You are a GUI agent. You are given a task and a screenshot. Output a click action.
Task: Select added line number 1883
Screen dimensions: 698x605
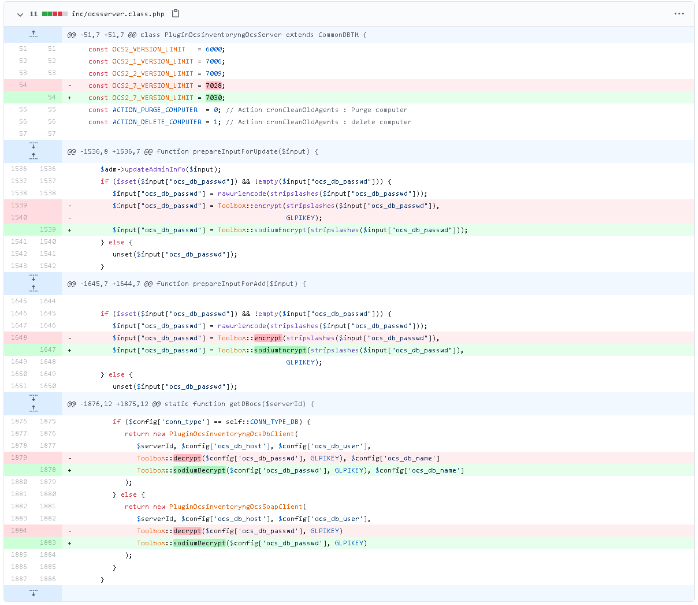pyautogui.click(x=48, y=543)
